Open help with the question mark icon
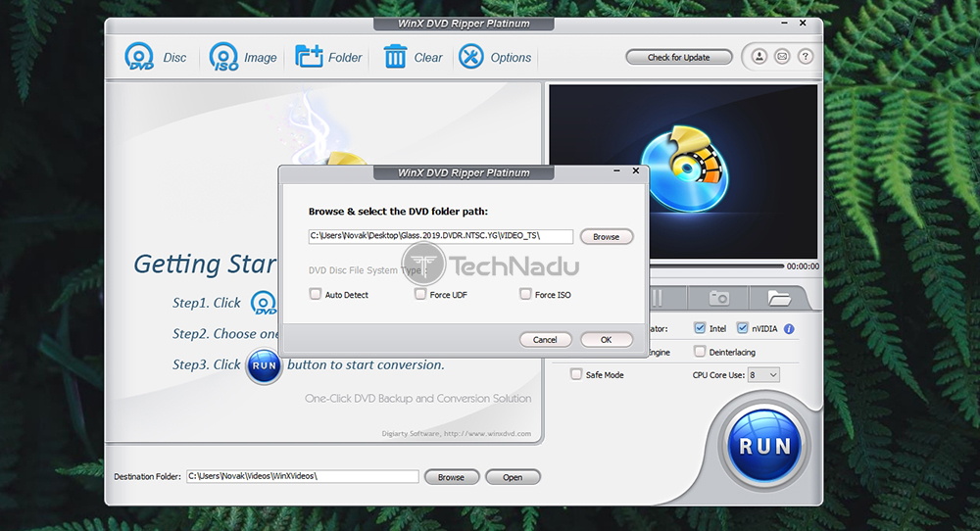980x531 pixels. [806, 57]
